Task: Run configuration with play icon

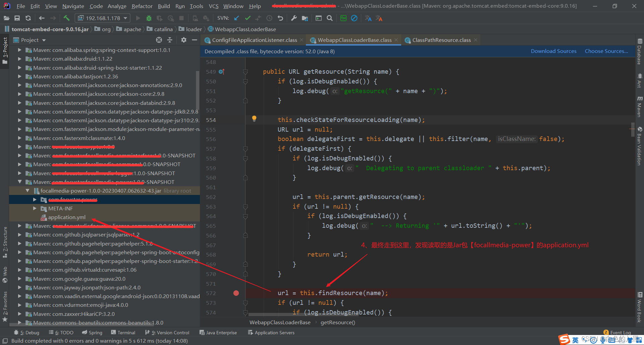Action: (138, 18)
